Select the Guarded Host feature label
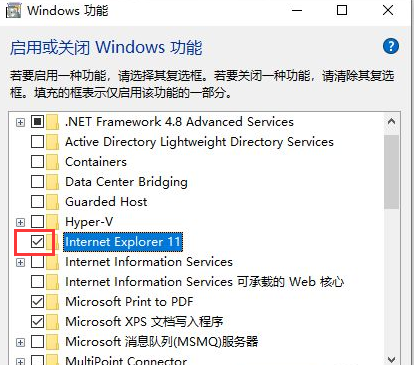 [106, 202]
